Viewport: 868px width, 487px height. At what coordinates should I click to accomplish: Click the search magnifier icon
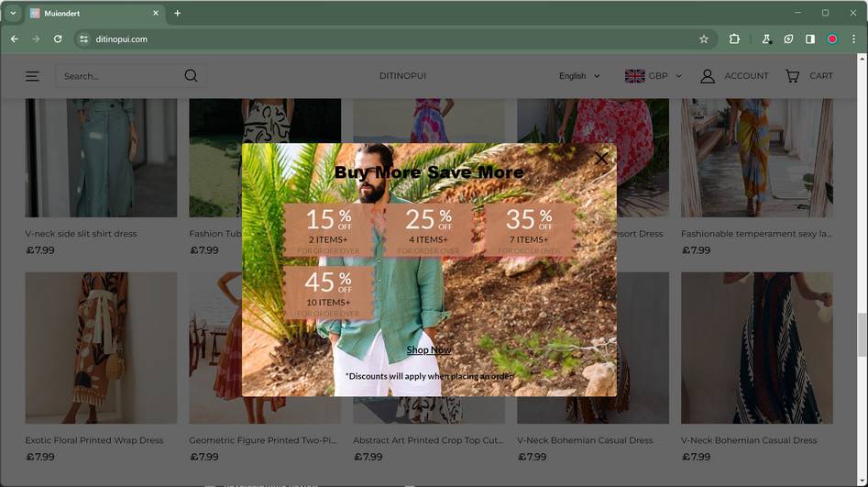(191, 75)
